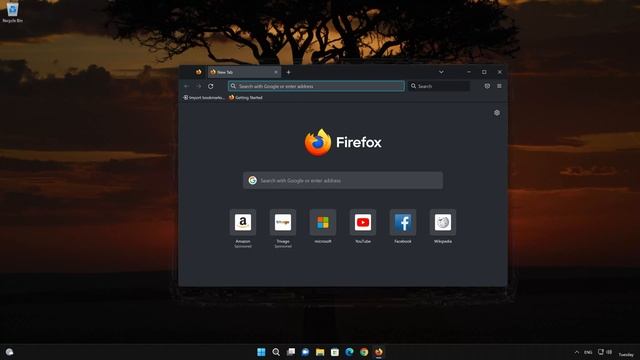Screen dimensions: 640x360
Task: Open the Microsoft shortcut tile
Action: pos(323,222)
